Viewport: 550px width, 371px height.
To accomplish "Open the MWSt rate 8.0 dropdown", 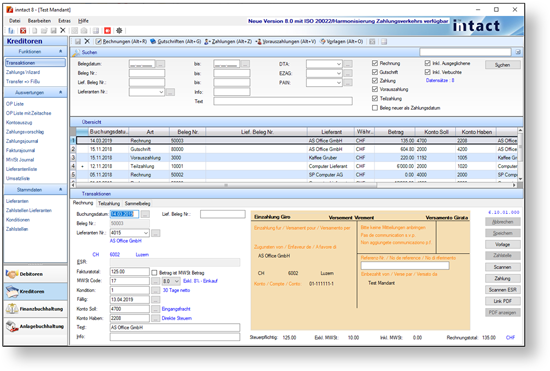I will (176, 281).
